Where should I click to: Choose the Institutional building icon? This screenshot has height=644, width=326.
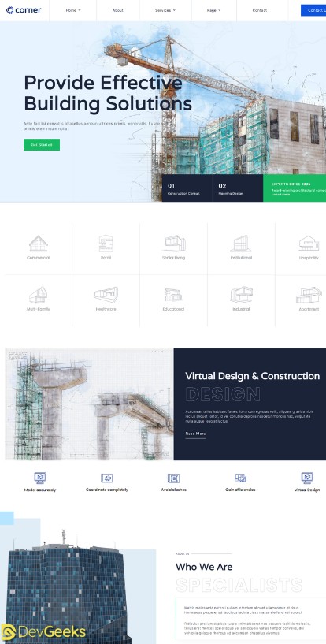coord(241,244)
